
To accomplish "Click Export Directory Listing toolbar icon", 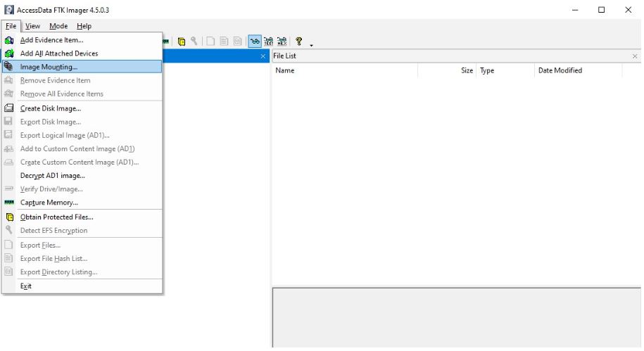I will (x=237, y=41).
